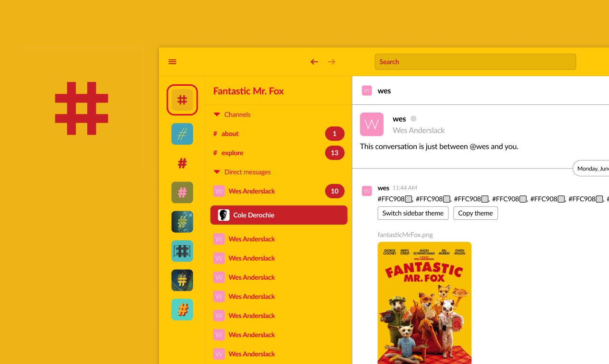Click the Wes Anderslack full name text
Image resolution: width=609 pixels, height=364 pixels.
(x=419, y=130)
